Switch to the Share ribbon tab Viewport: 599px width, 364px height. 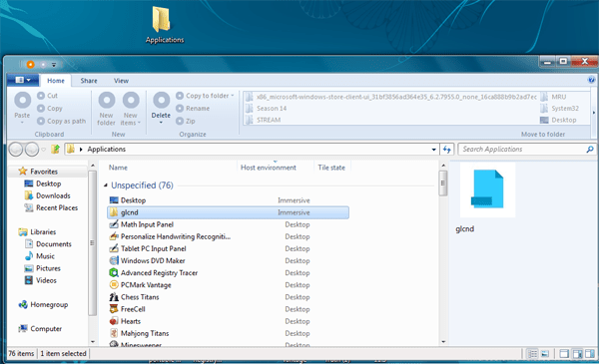click(89, 81)
